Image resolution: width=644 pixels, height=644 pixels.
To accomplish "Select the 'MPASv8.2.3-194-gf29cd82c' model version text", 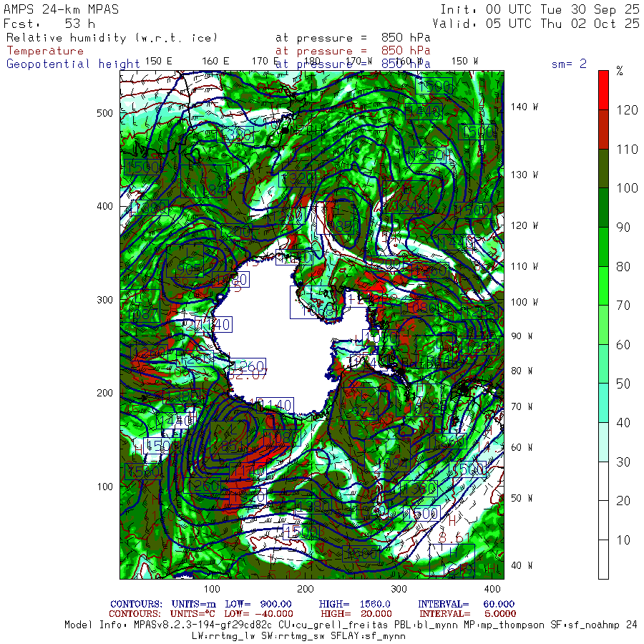I will point(203,625).
